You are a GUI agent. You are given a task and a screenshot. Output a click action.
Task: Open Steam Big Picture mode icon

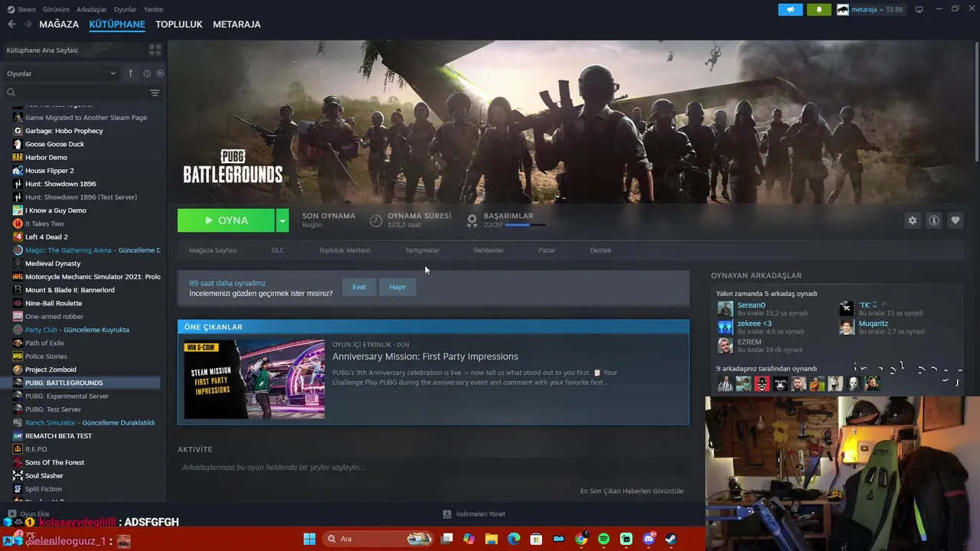pos(919,9)
